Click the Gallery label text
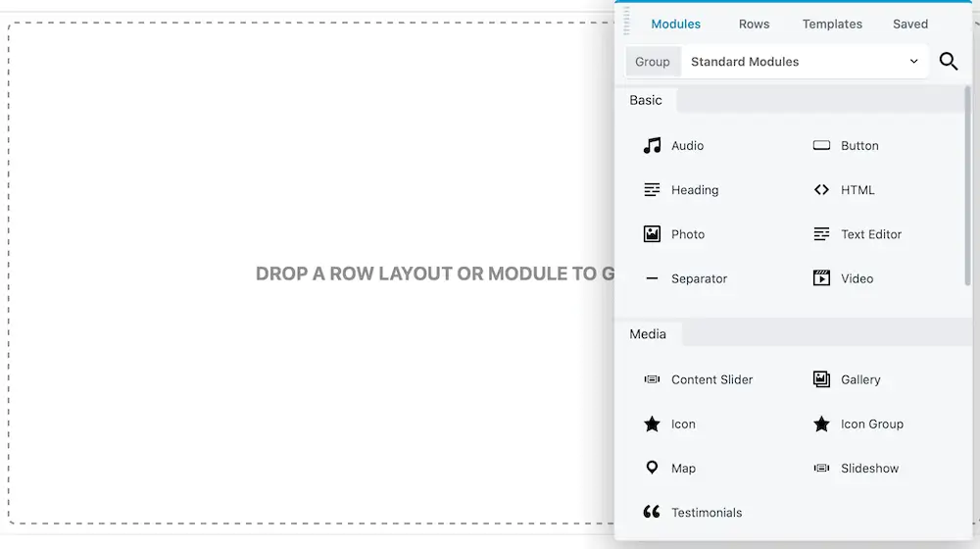 coord(860,379)
